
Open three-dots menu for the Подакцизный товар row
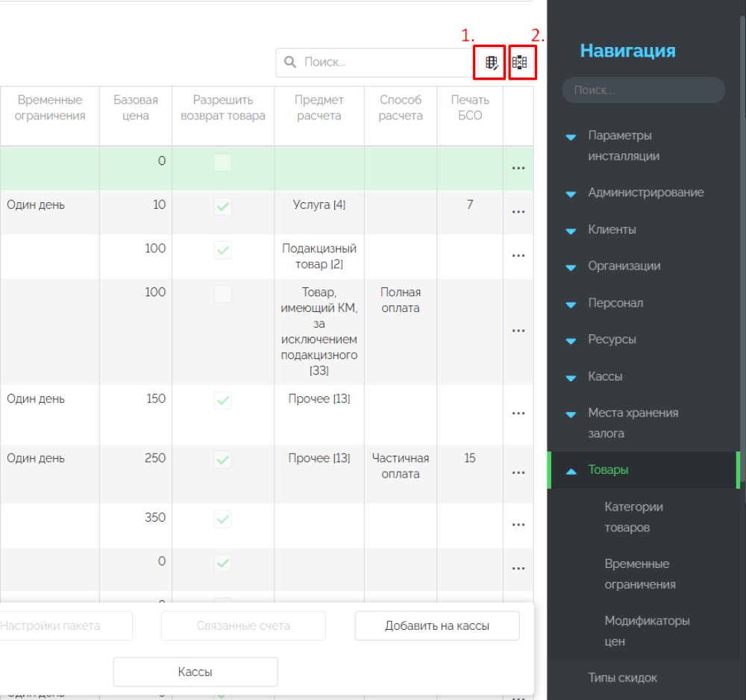tap(518, 256)
